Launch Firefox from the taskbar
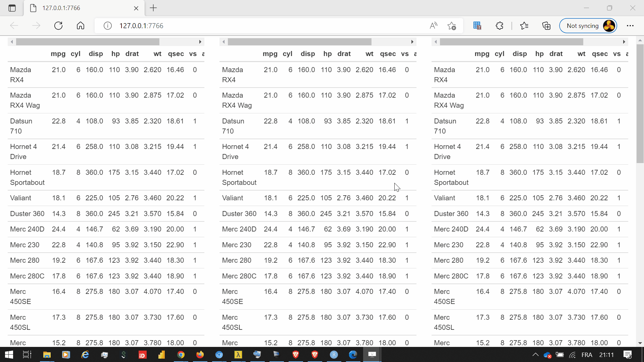 [200, 355]
